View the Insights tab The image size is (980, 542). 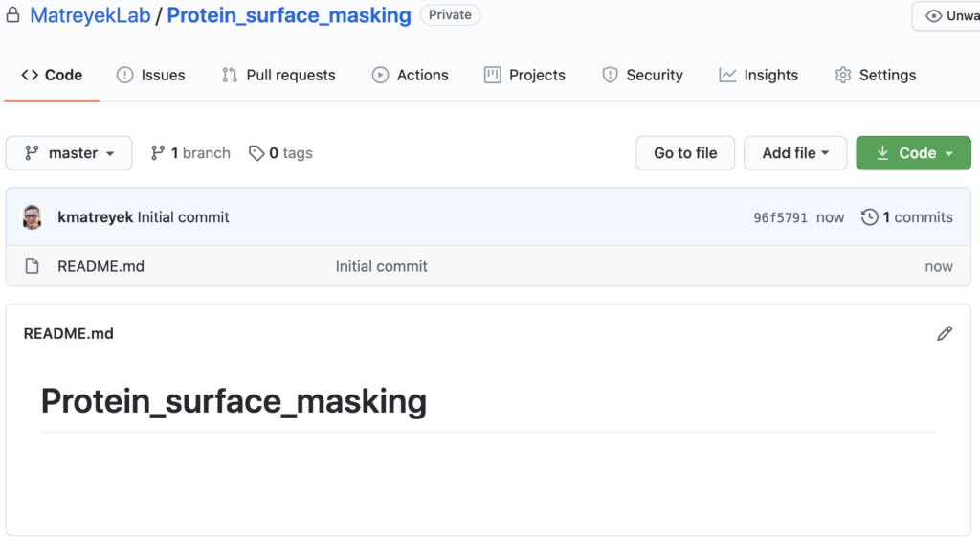click(x=758, y=75)
